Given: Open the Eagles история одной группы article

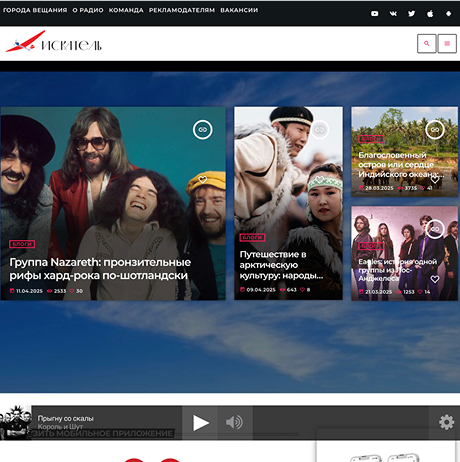Looking at the screenshot, I should coord(397,270).
